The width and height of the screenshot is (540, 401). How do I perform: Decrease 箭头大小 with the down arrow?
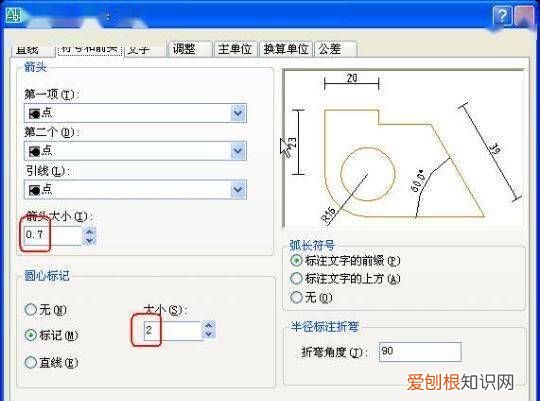point(90,240)
